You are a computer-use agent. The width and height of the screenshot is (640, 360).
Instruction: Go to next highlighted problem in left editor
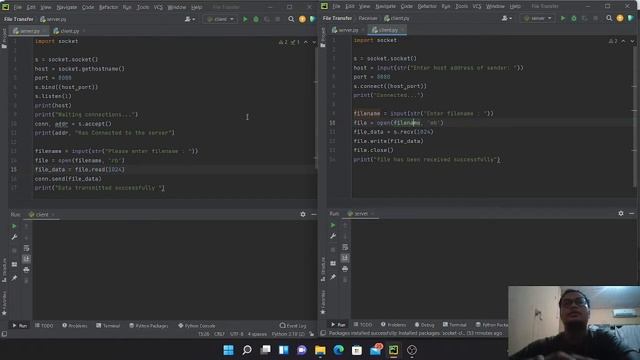[x=314, y=42]
